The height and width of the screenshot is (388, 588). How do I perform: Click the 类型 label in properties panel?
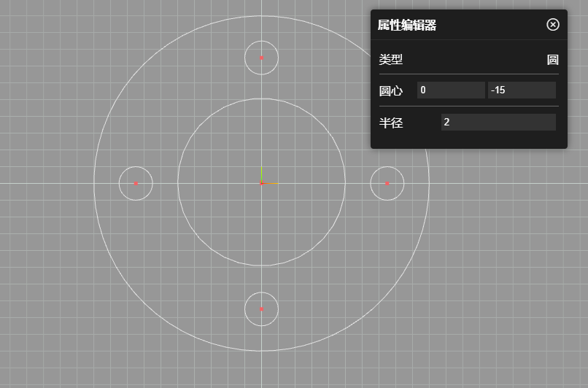(390, 60)
